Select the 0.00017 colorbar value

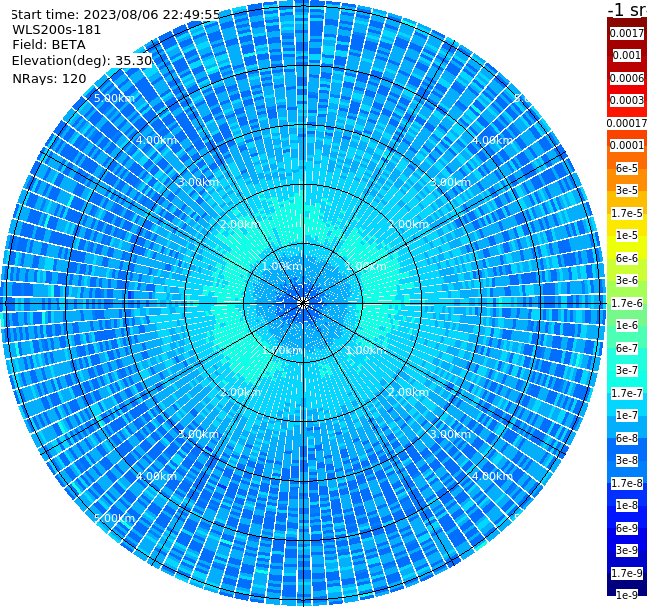[627, 123]
